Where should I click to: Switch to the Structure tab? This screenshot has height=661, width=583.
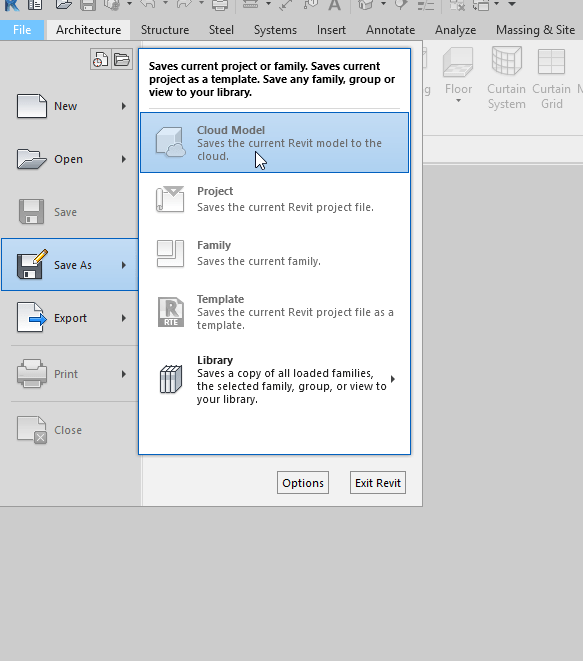click(x=165, y=30)
